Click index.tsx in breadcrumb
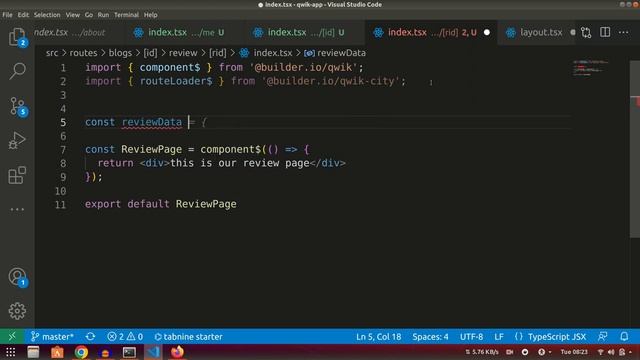Image resolution: width=640 pixels, height=360 pixels. pos(273,53)
